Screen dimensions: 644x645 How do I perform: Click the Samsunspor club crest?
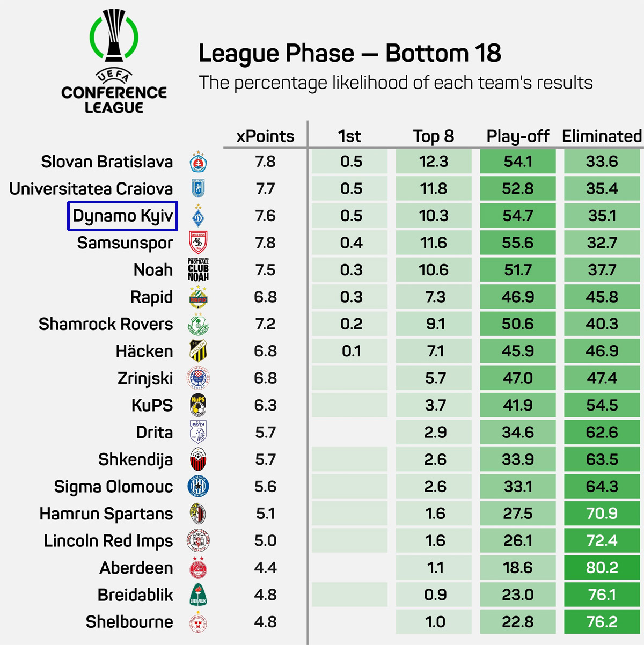coord(198,243)
